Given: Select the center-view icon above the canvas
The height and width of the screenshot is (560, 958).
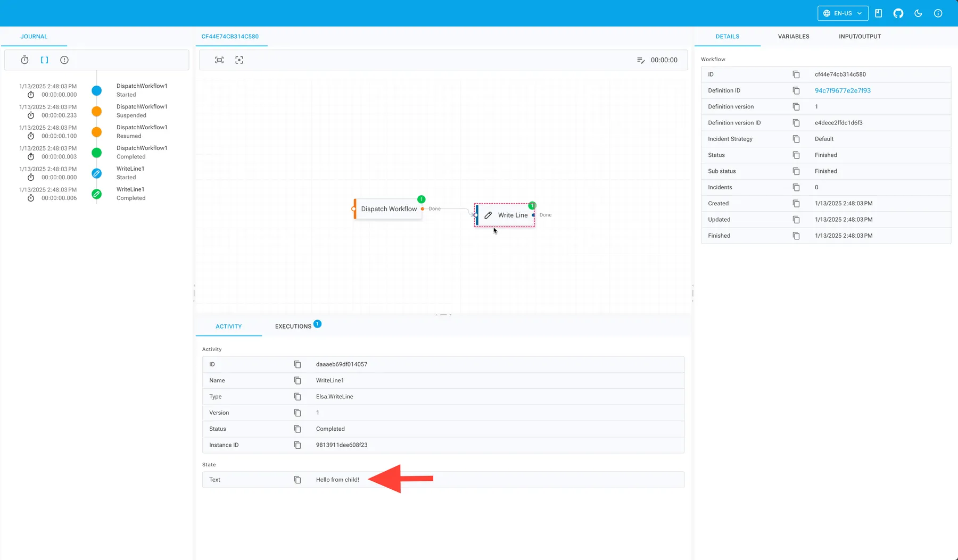Looking at the screenshot, I should [239, 60].
